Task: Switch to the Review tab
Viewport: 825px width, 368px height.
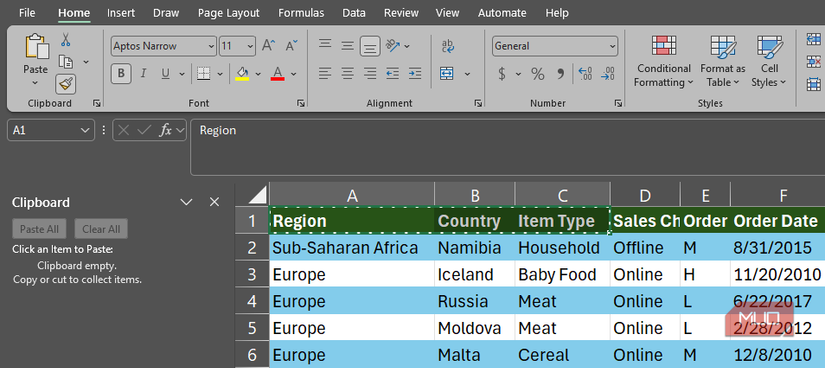Action: (x=401, y=13)
